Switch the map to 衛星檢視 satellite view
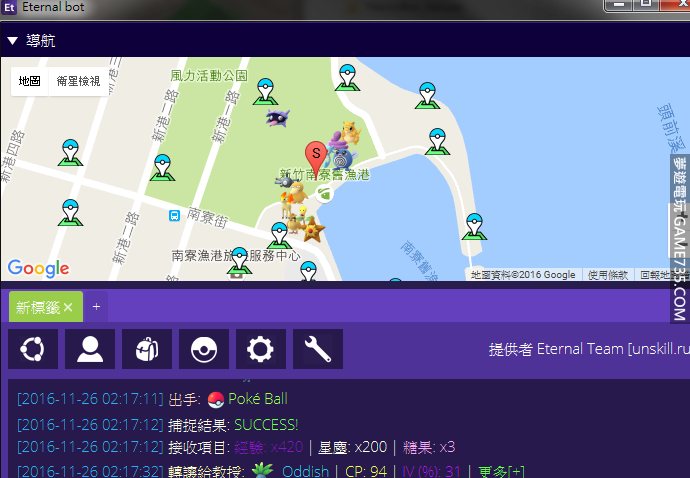The height and width of the screenshot is (478, 690). coord(78,81)
